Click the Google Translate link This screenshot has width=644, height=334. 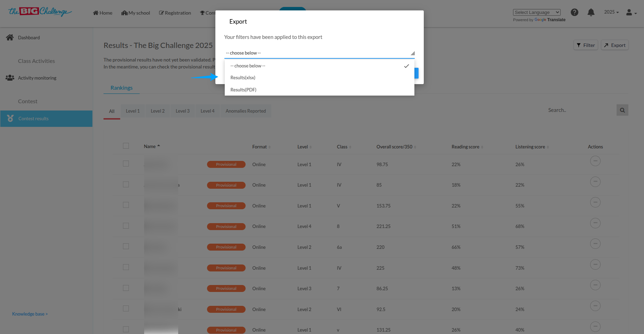tap(550, 20)
